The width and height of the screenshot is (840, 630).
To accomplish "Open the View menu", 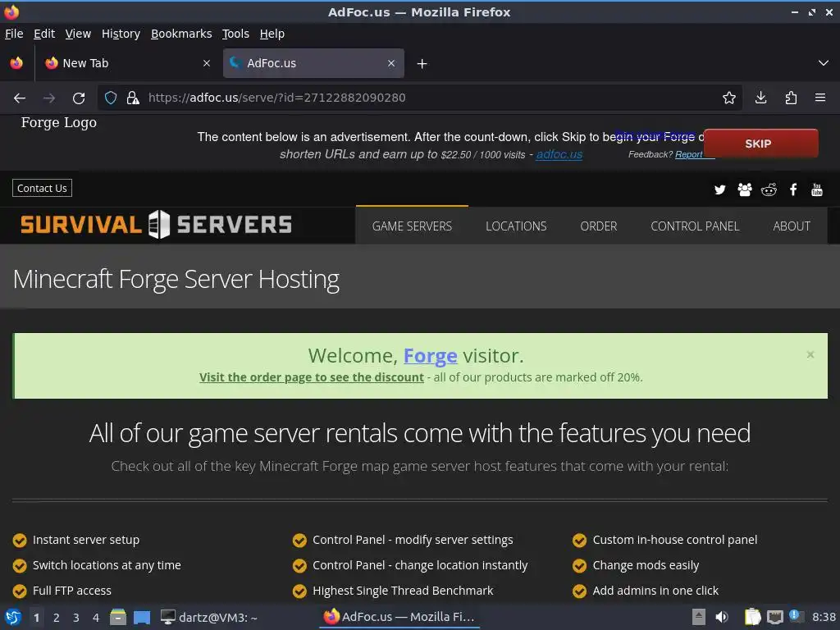I will 78,34.
